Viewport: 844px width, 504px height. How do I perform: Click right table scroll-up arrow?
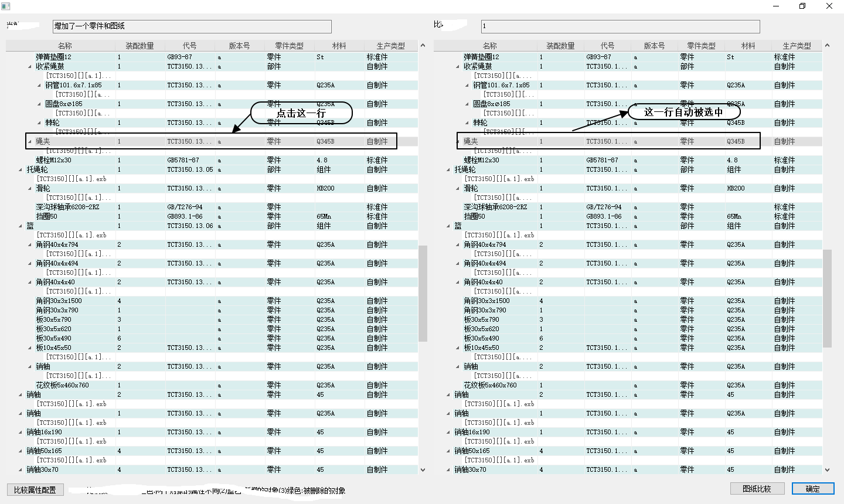click(x=827, y=45)
